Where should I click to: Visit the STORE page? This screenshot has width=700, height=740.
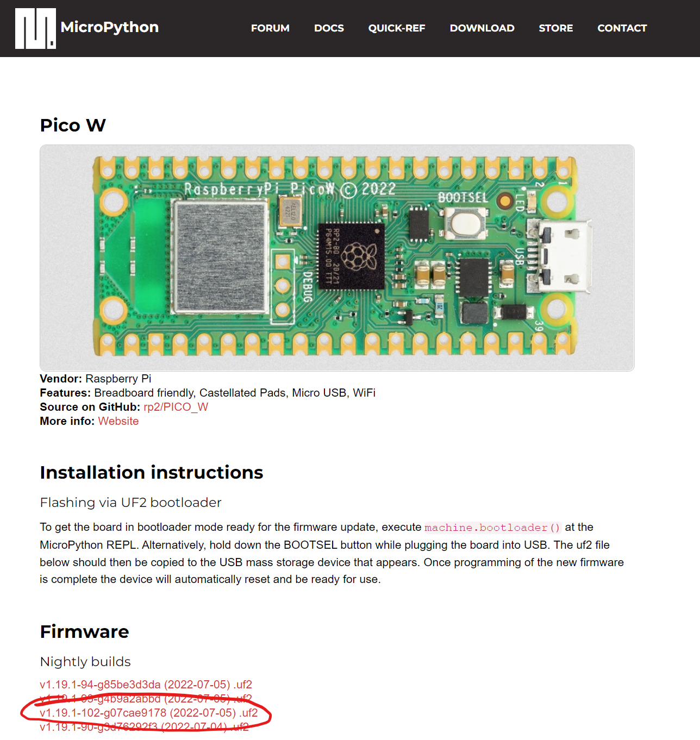pyautogui.click(x=556, y=28)
